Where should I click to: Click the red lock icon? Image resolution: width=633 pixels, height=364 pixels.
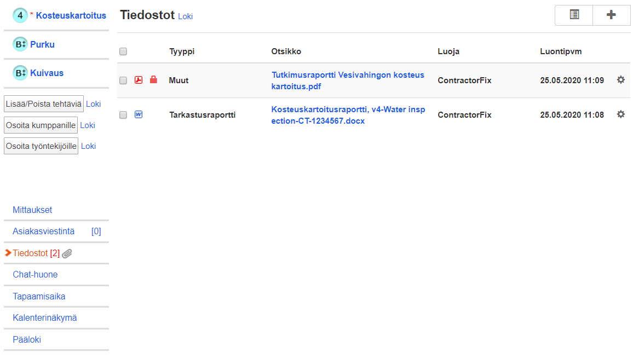pyautogui.click(x=153, y=80)
